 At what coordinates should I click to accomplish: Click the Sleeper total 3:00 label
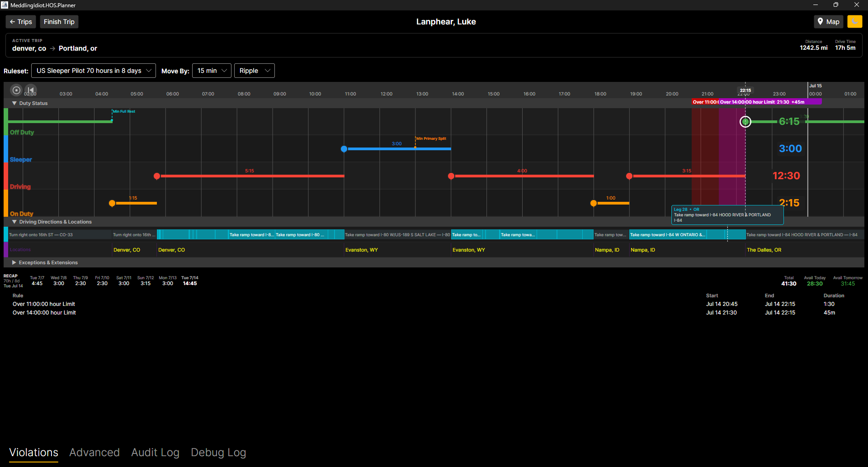(790, 148)
